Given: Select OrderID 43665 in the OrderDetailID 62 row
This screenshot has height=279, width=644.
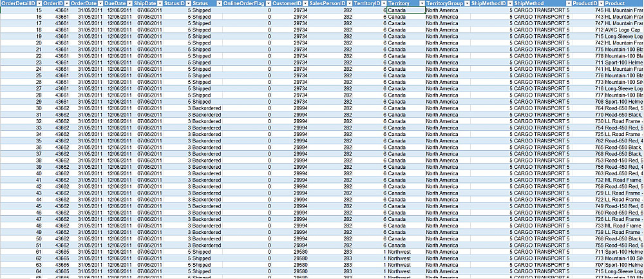Looking at the screenshot, I should (x=56, y=258).
